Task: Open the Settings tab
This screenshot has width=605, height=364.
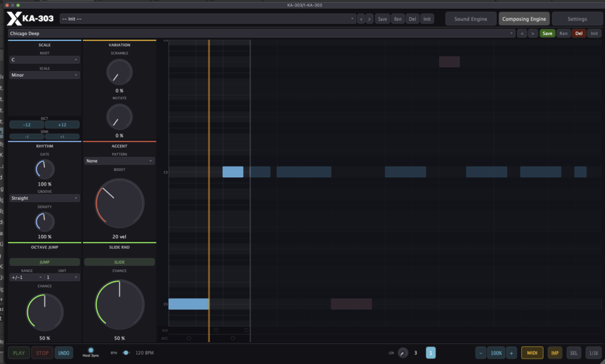Action: tap(577, 18)
